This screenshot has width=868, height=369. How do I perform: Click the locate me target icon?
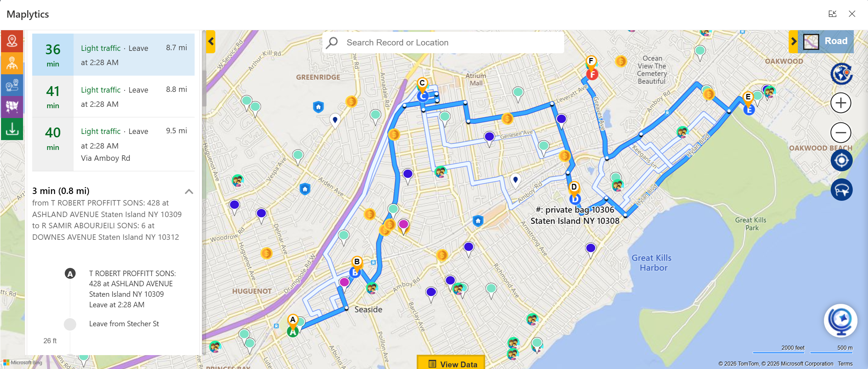click(x=841, y=160)
